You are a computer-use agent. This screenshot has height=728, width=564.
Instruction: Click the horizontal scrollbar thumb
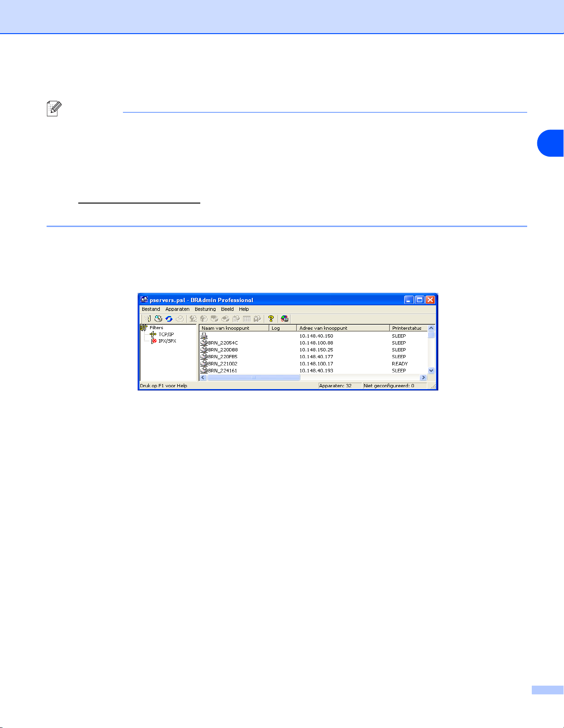coord(253,378)
